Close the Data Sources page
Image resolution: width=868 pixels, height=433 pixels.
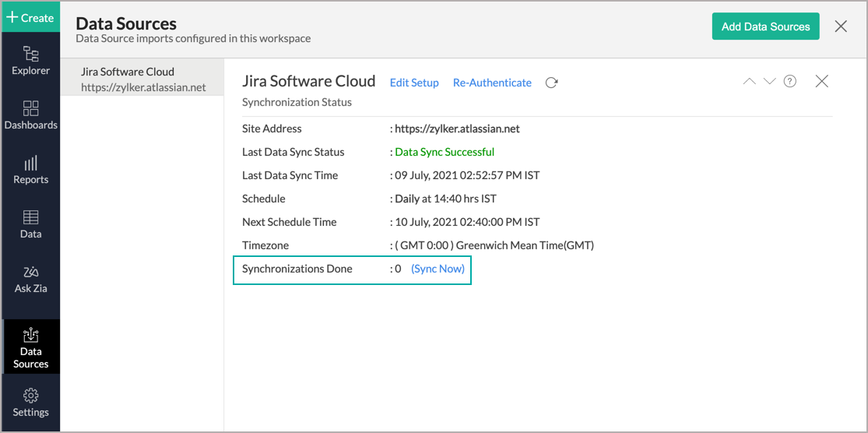840,26
